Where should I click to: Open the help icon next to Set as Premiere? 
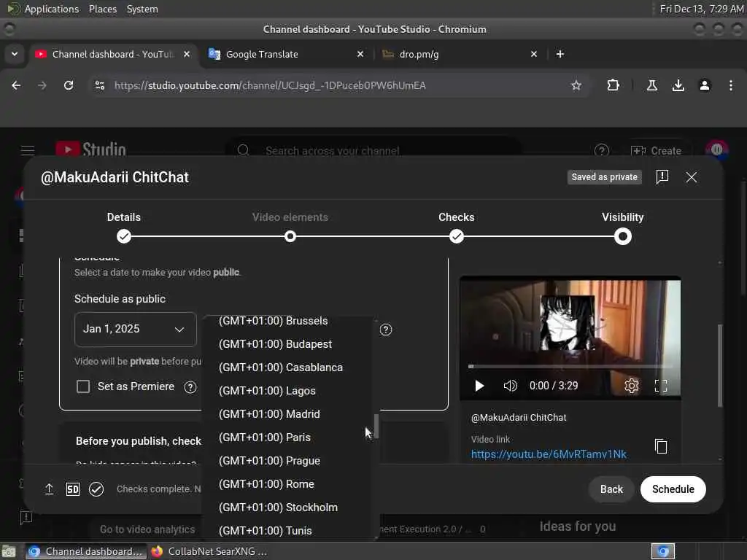point(190,387)
